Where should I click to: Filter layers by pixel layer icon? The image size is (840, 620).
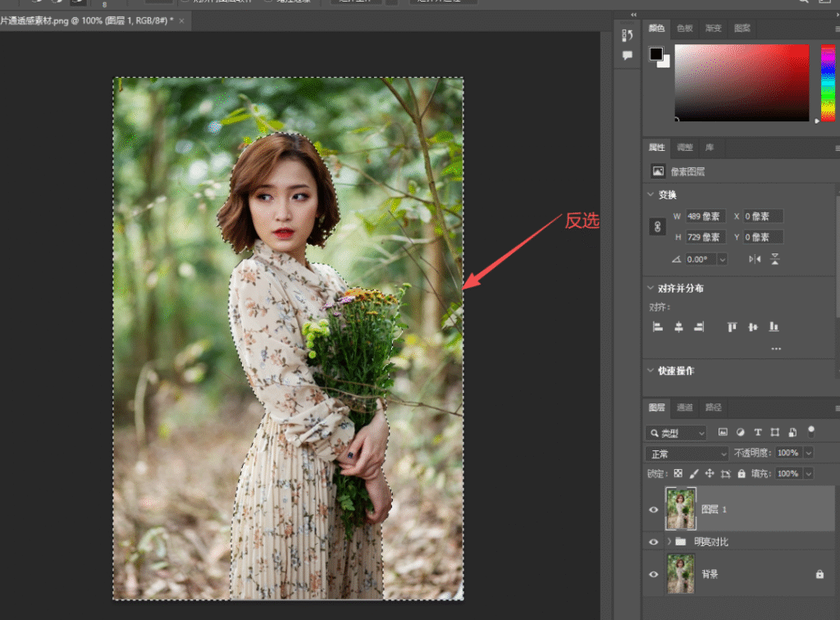tap(723, 432)
